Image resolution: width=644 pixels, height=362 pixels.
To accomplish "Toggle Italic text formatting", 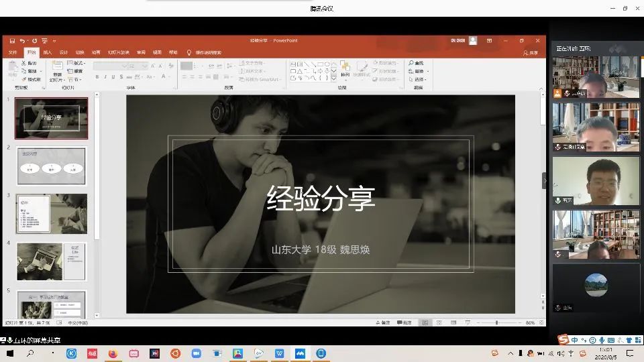I will coord(105,77).
